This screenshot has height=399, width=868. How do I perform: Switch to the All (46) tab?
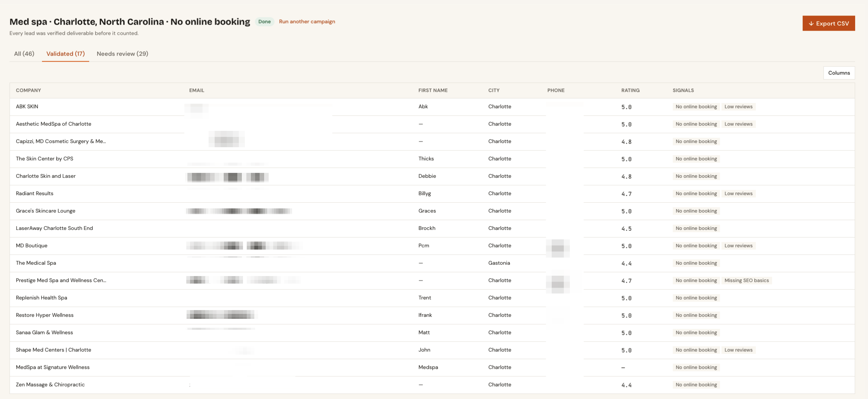[x=24, y=54]
